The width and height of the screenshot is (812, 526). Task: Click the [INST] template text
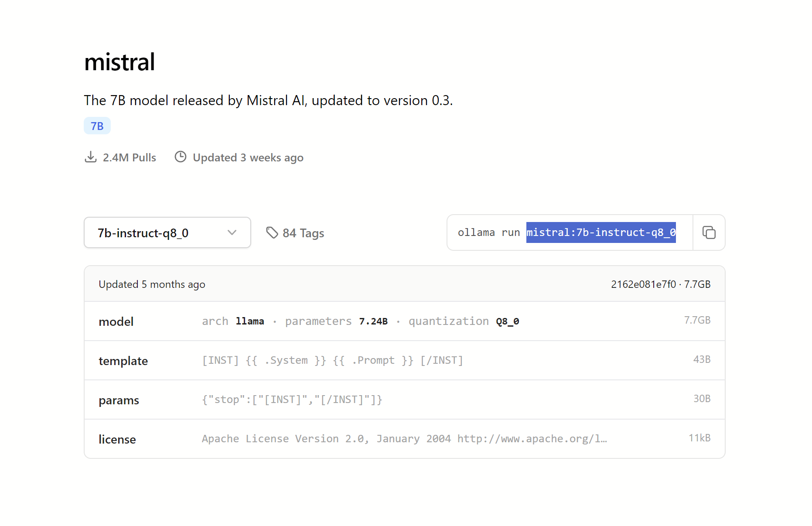[x=332, y=360]
